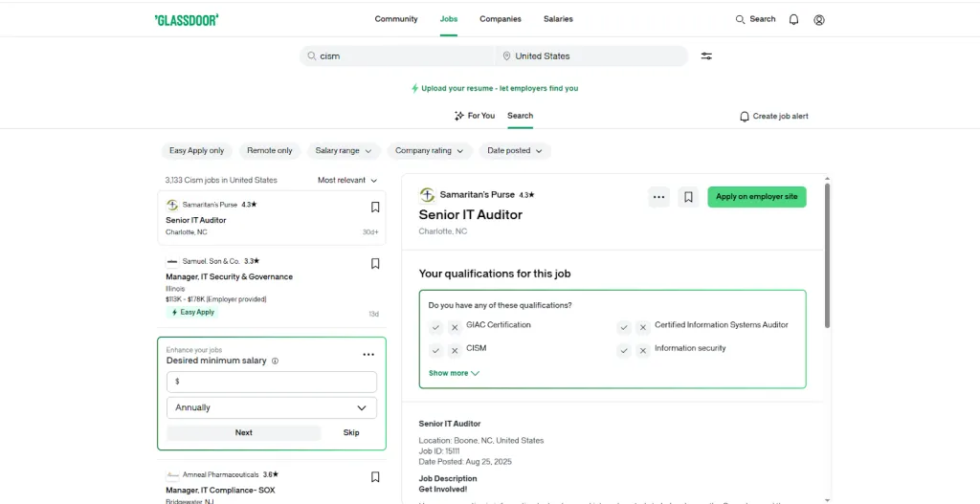The height and width of the screenshot is (504, 980).
Task: Confirm Information security qualification with checkmark
Action: pyautogui.click(x=624, y=350)
